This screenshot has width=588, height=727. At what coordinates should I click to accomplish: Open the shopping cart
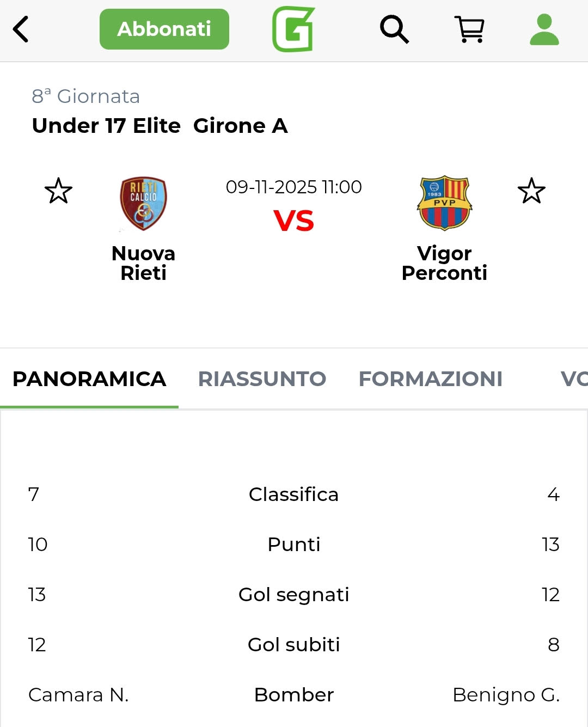(469, 29)
